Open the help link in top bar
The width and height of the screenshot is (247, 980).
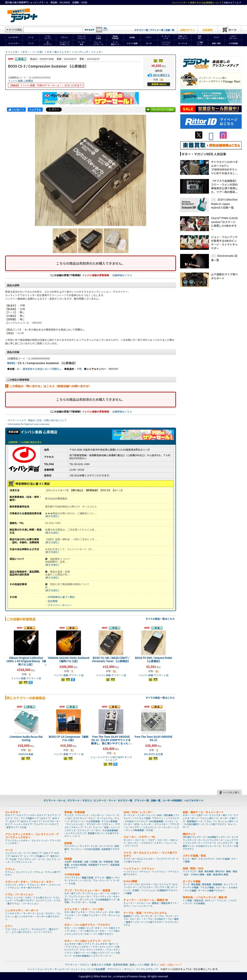pos(238,2)
